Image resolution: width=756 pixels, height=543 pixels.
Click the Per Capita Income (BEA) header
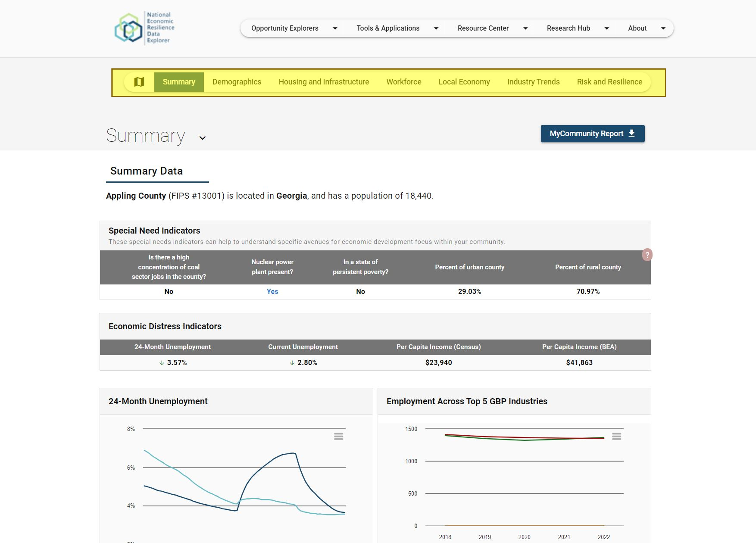(x=579, y=347)
